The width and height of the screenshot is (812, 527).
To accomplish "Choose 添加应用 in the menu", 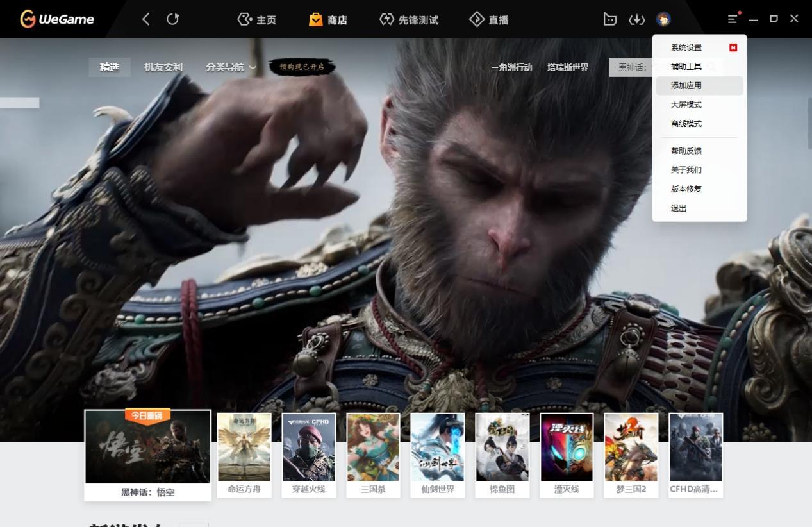I will (x=700, y=85).
